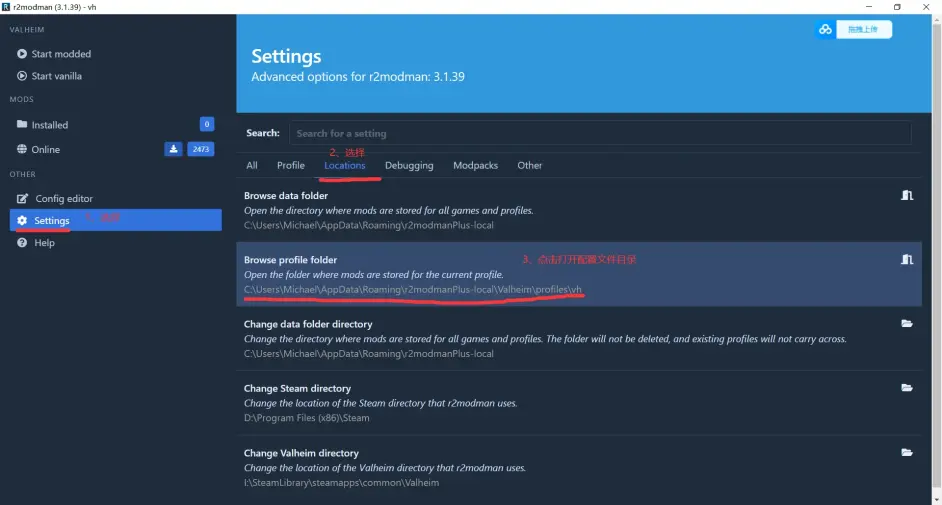The height and width of the screenshot is (505, 942).
Task: Click the upload button in top right header
Action: (863, 29)
